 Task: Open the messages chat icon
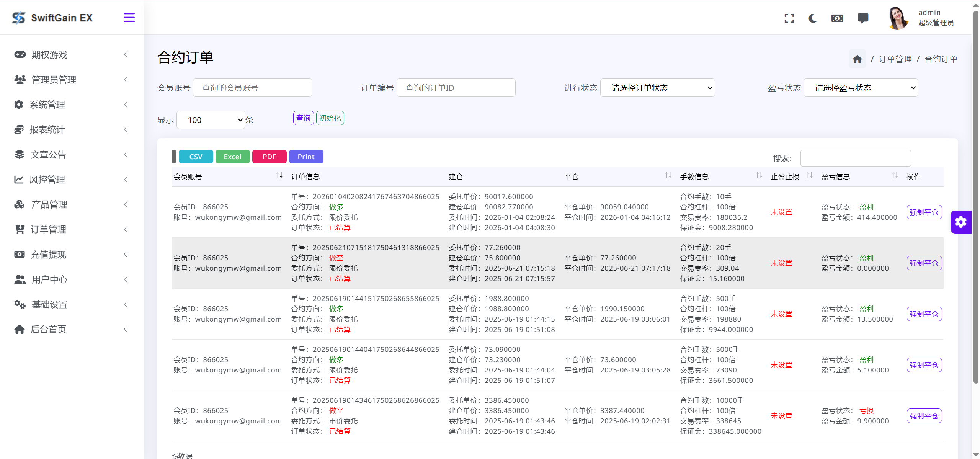(863, 18)
